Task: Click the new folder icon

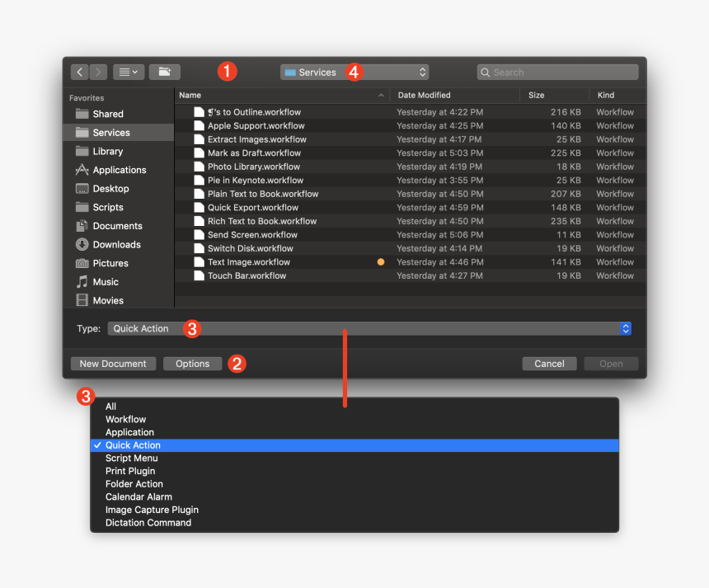Action: pyautogui.click(x=164, y=72)
